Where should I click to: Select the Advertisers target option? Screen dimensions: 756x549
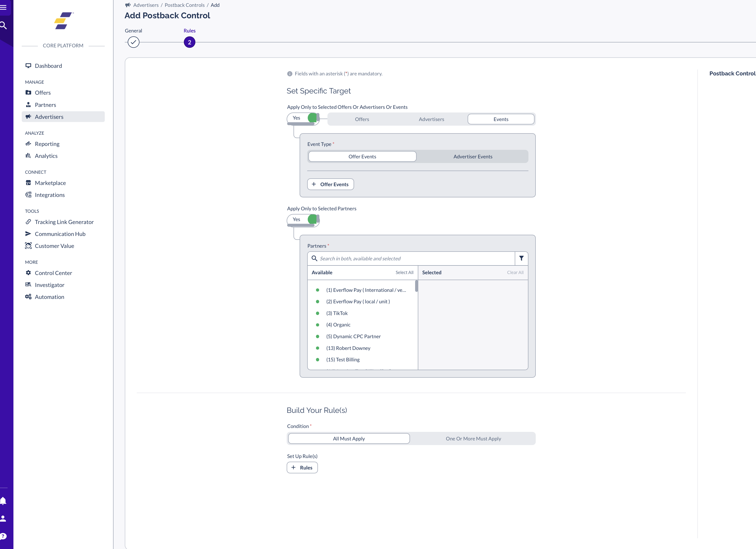[431, 119]
